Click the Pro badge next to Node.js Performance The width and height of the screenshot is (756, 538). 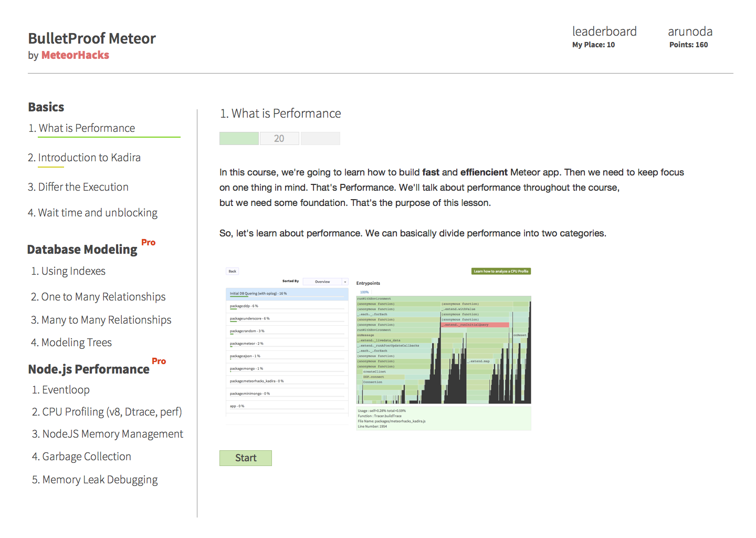coord(159,361)
